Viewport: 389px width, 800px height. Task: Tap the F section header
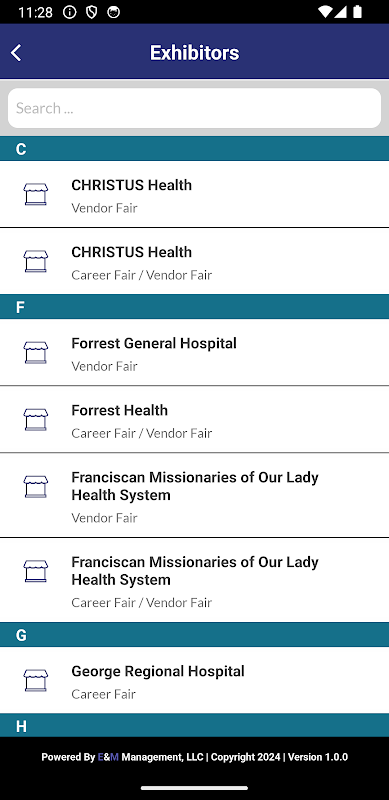click(194, 307)
